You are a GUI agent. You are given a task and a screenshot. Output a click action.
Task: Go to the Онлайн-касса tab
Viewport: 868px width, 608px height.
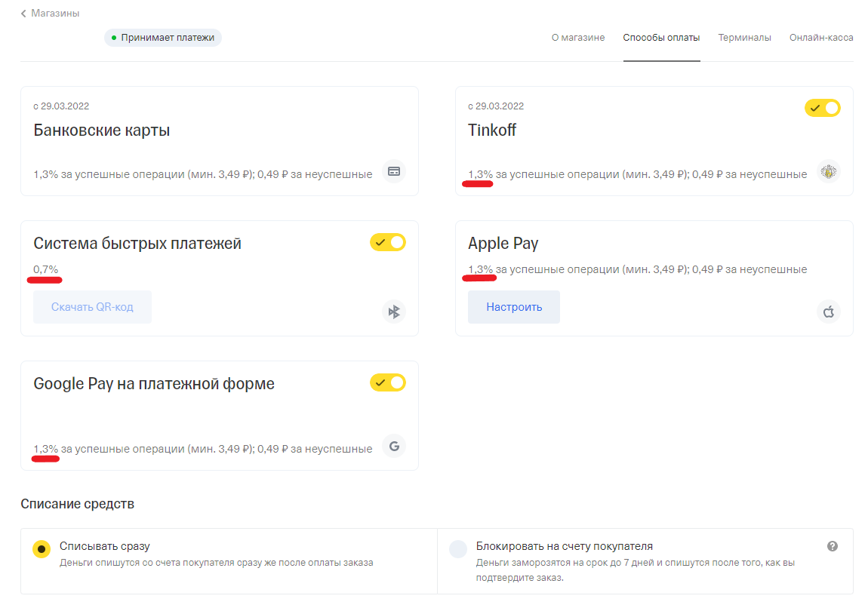pyautogui.click(x=821, y=38)
